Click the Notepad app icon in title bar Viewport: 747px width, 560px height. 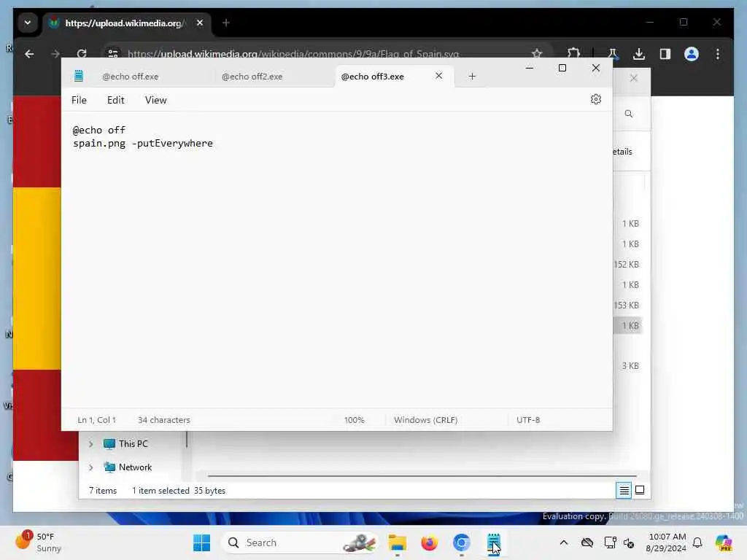[x=79, y=76]
